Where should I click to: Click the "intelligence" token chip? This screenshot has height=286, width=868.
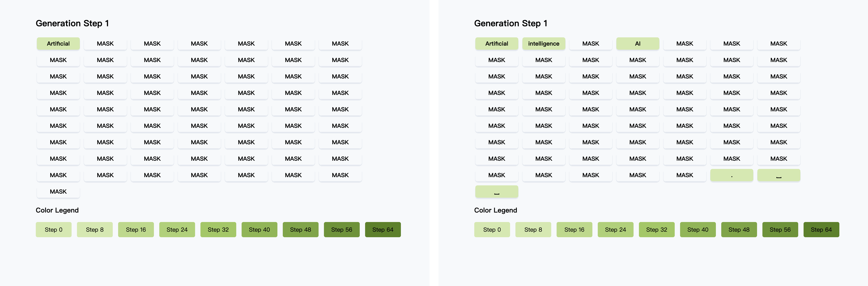pyautogui.click(x=544, y=44)
